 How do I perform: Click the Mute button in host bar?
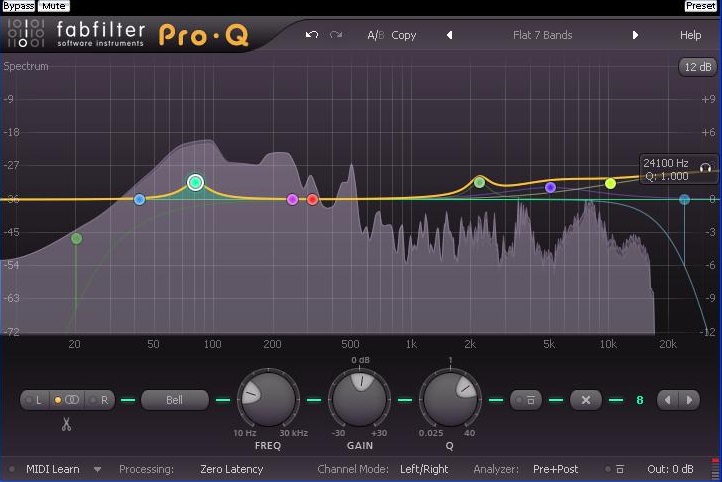53,6
